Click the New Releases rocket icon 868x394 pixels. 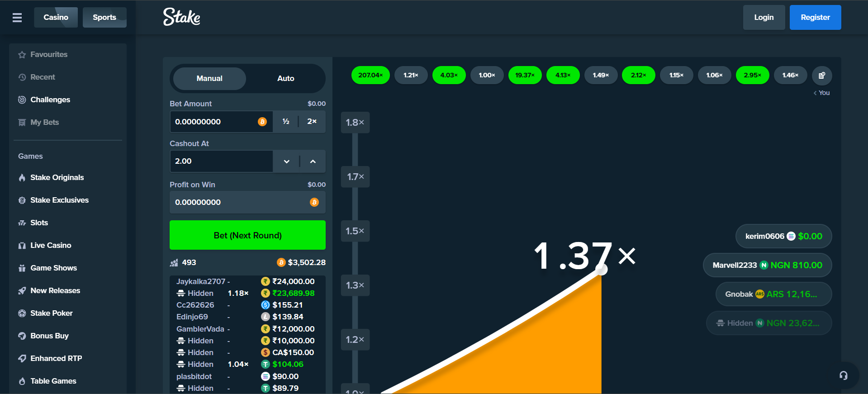22,290
